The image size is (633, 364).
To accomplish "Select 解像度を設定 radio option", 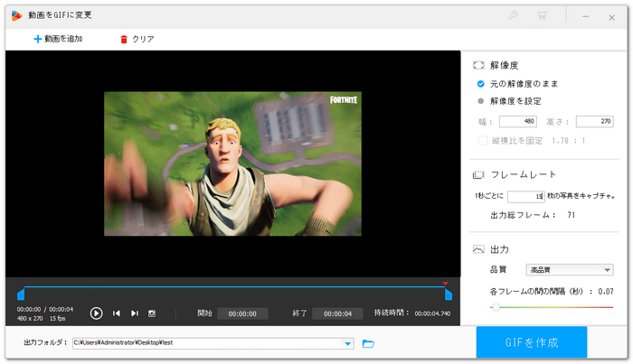I will [x=509, y=101].
